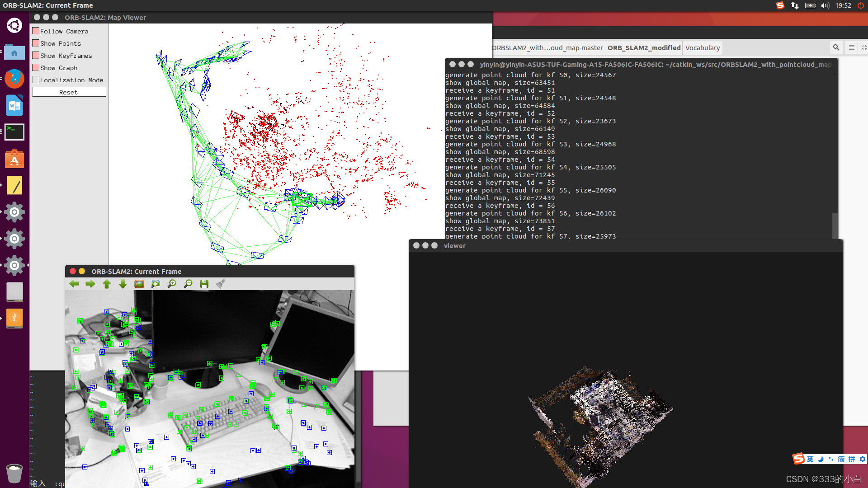Open Firefox from the Ubuntu dock
Image resolution: width=868 pixels, height=488 pixels.
pos(14,79)
